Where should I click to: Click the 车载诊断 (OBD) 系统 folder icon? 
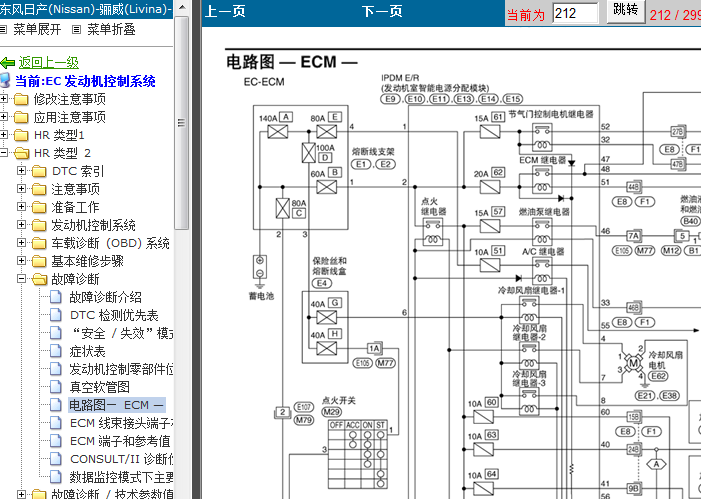click(39, 243)
